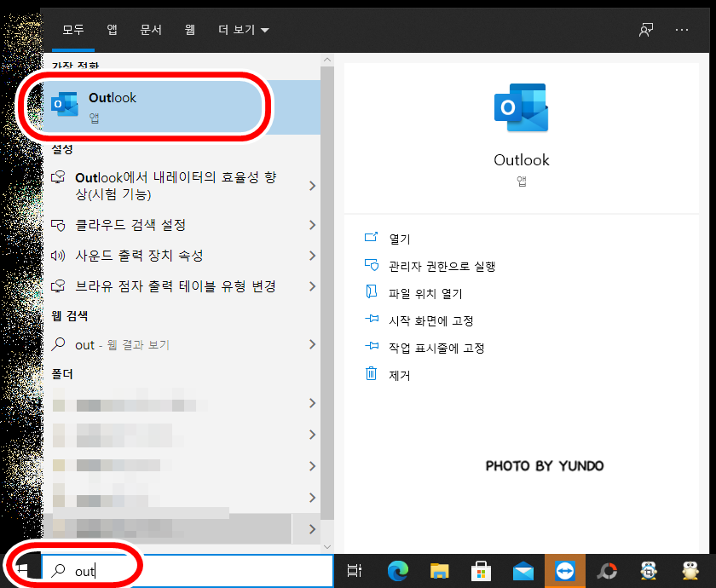Expand the 사운드 출력 장치 속성 chevron
Screen dimensions: 716x588
[312, 256]
